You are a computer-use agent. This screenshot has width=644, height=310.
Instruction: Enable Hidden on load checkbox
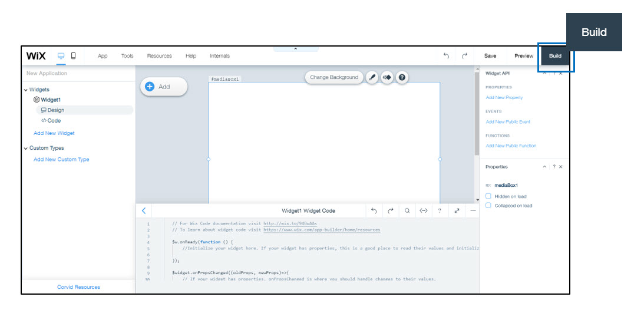tap(488, 196)
